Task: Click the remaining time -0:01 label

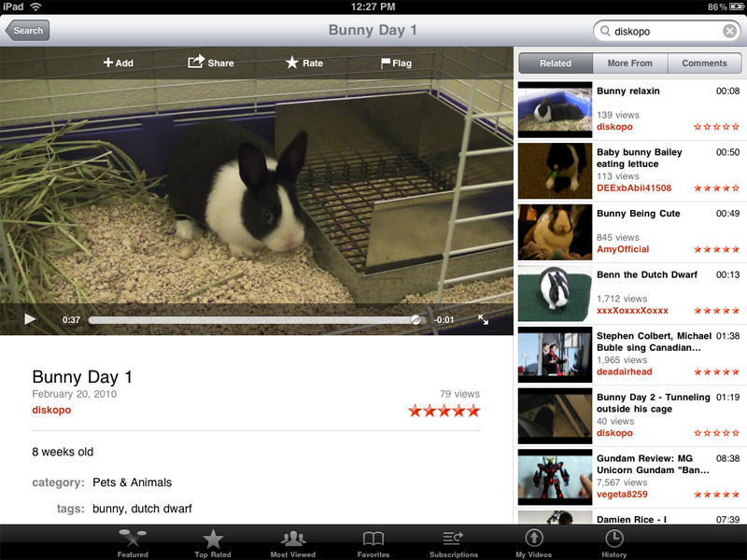Action: point(444,320)
